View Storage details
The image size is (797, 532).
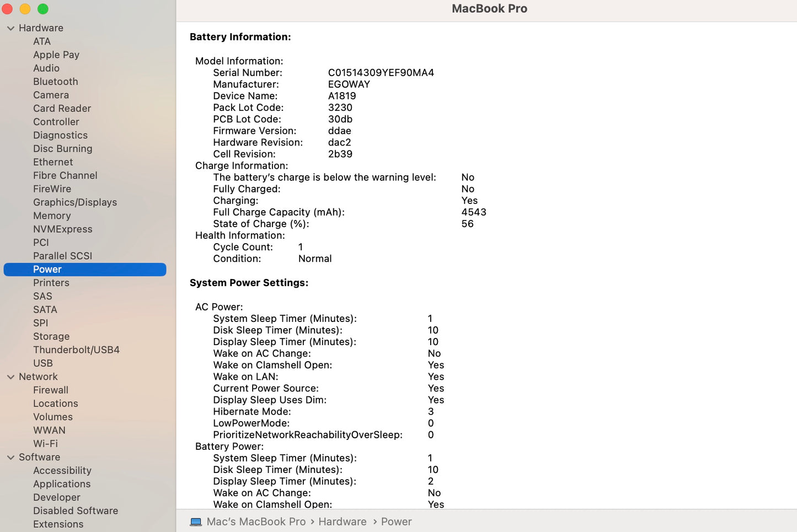(x=51, y=336)
